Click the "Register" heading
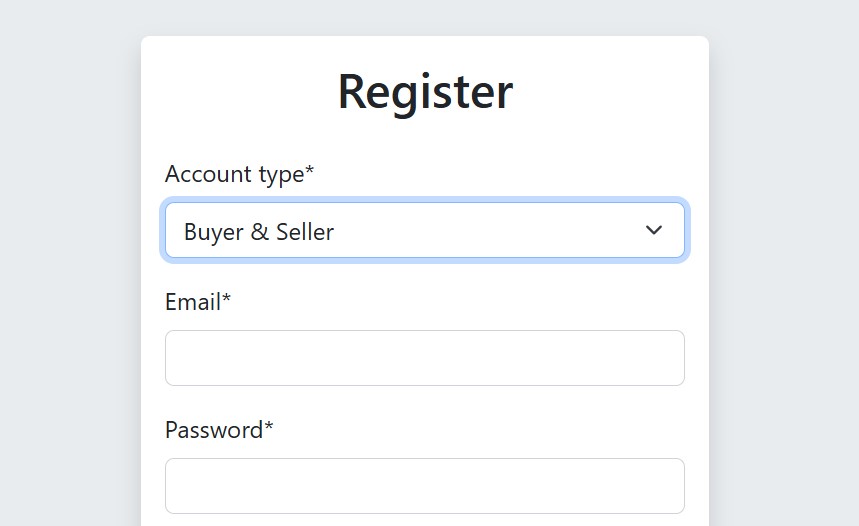859x526 pixels. 425,91
